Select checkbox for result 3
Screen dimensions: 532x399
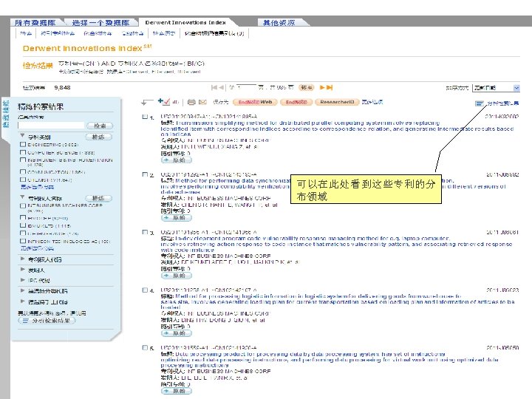click(x=145, y=232)
